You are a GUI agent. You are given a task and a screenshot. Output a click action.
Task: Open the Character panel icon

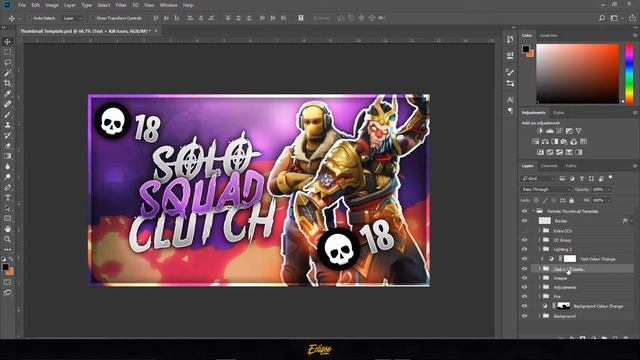pos(510,100)
